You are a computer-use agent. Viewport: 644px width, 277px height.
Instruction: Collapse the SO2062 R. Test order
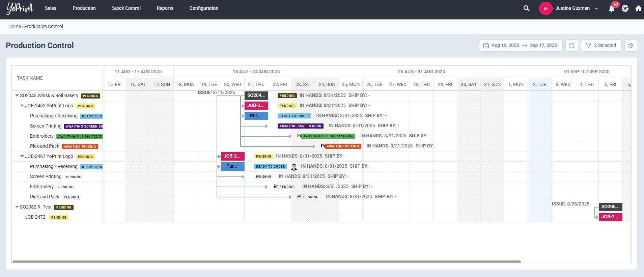pyautogui.click(x=17, y=207)
